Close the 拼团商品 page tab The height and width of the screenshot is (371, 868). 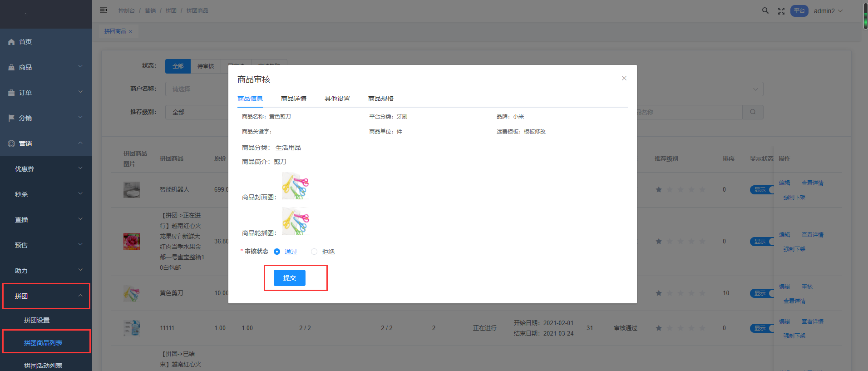(x=131, y=31)
